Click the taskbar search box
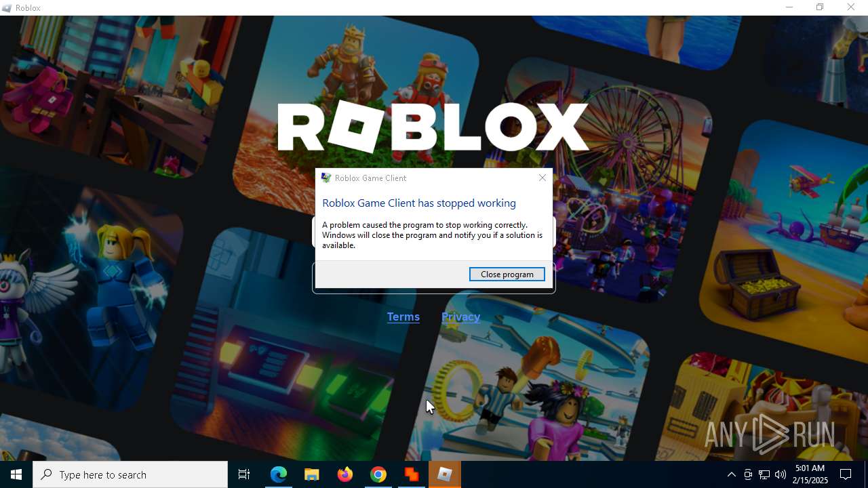Image resolution: width=868 pixels, height=488 pixels. 130,474
